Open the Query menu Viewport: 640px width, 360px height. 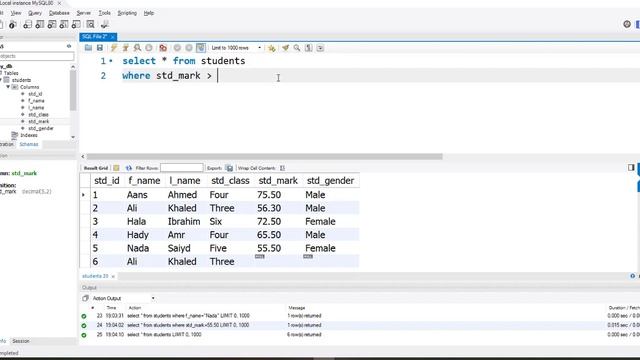click(35, 13)
